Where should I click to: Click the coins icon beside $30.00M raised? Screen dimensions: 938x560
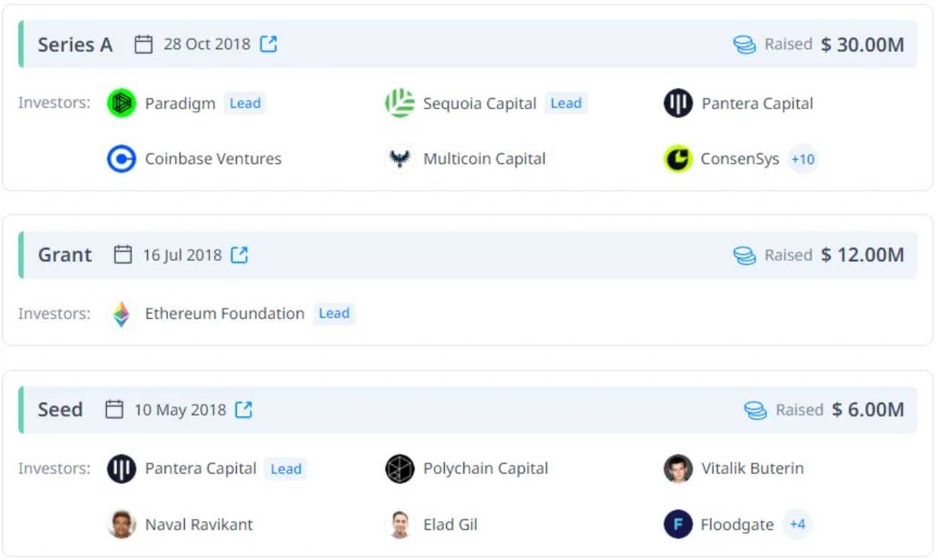click(744, 45)
